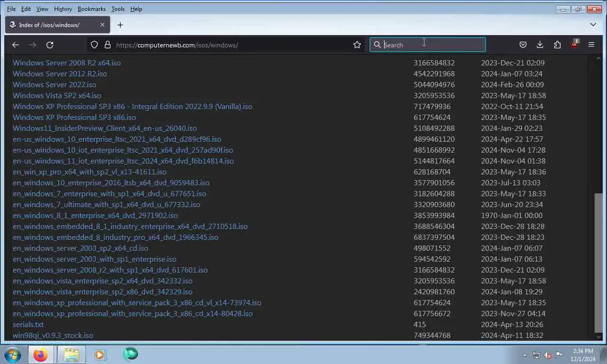Open Windows Media Player from the taskbar
This screenshot has width=607, height=364.
100,355
